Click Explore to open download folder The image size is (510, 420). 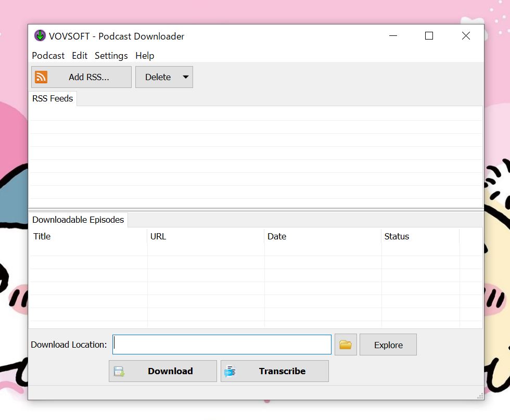pyautogui.click(x=388, y=345)
